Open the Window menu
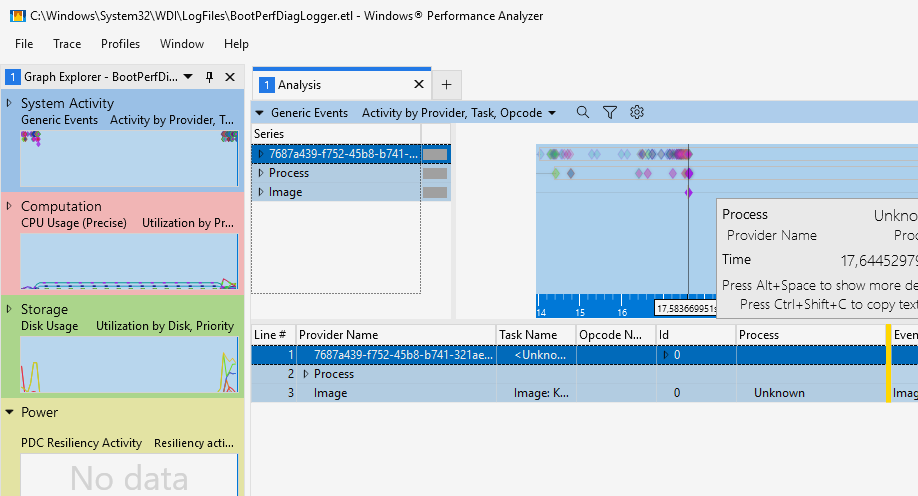Image resolution: width=918 pixels, height=496 pixels. pyautogui.click(x=181, y=44)
